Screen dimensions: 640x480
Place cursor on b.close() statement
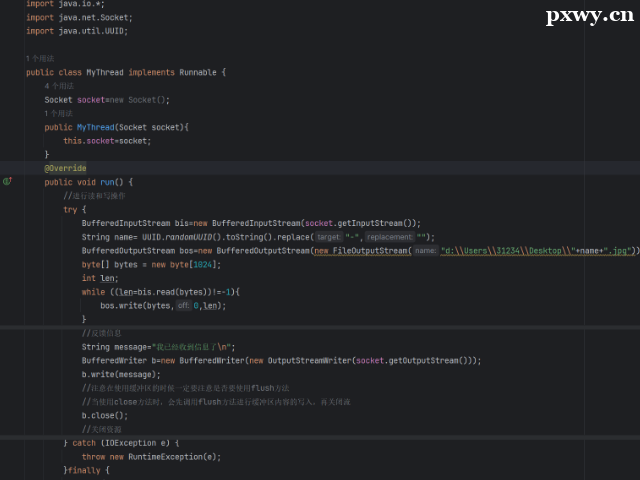pyautogui.click(x=105, y=415)
